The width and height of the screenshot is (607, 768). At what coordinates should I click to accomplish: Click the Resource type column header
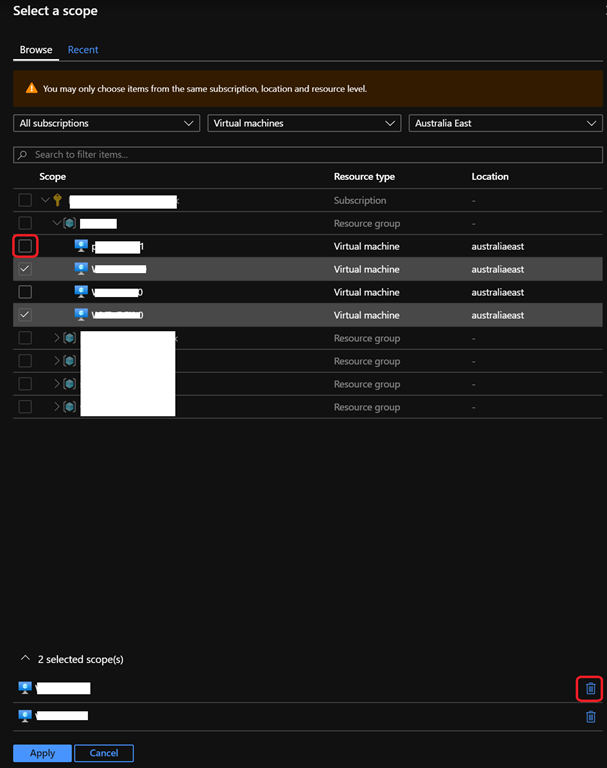[x=364, y=177]
